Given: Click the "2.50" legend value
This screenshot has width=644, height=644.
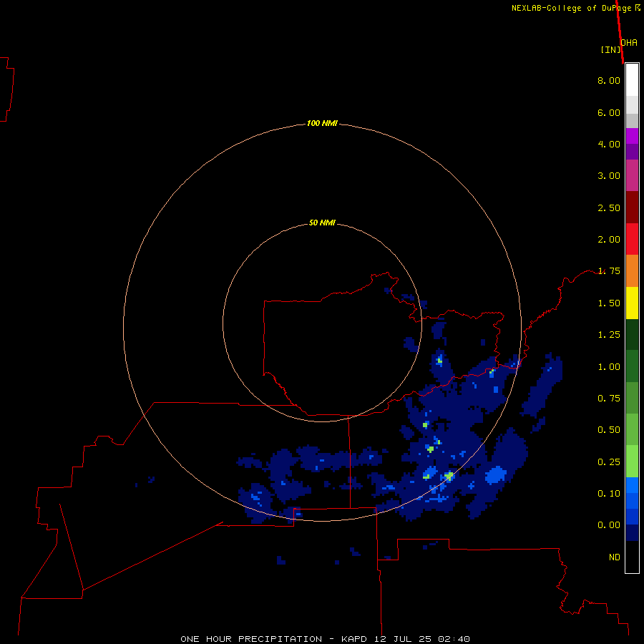Looking at the screenshot, I should pyautogui.click(x=609, y=208).
